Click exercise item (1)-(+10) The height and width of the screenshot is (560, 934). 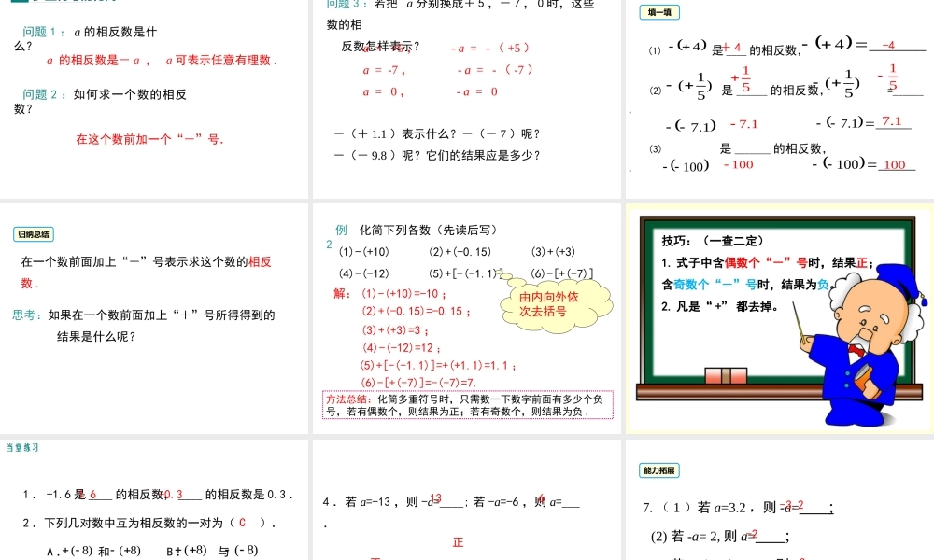coord(364,252)
